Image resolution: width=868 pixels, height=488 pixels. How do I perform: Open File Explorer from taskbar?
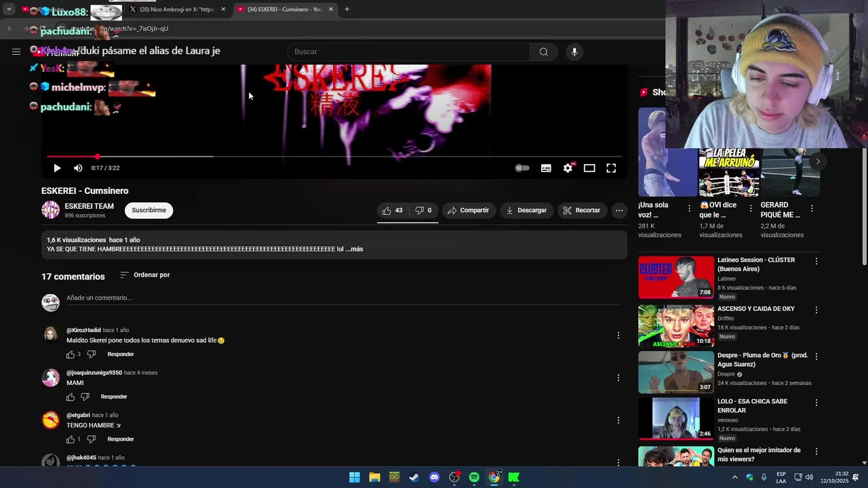pyautogui.click(x=374, y=478)
